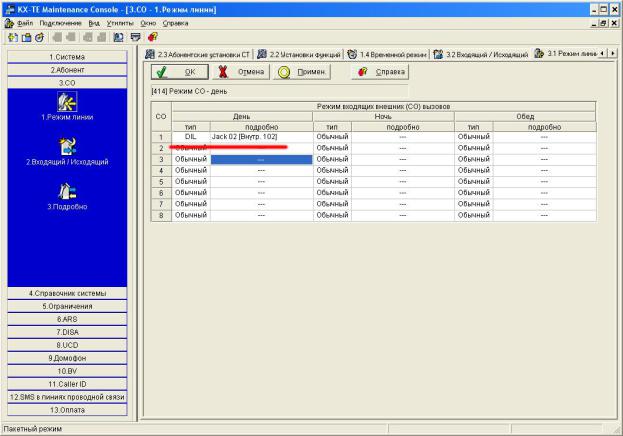Apply changes with the Примен. button

tap(302, 72)
